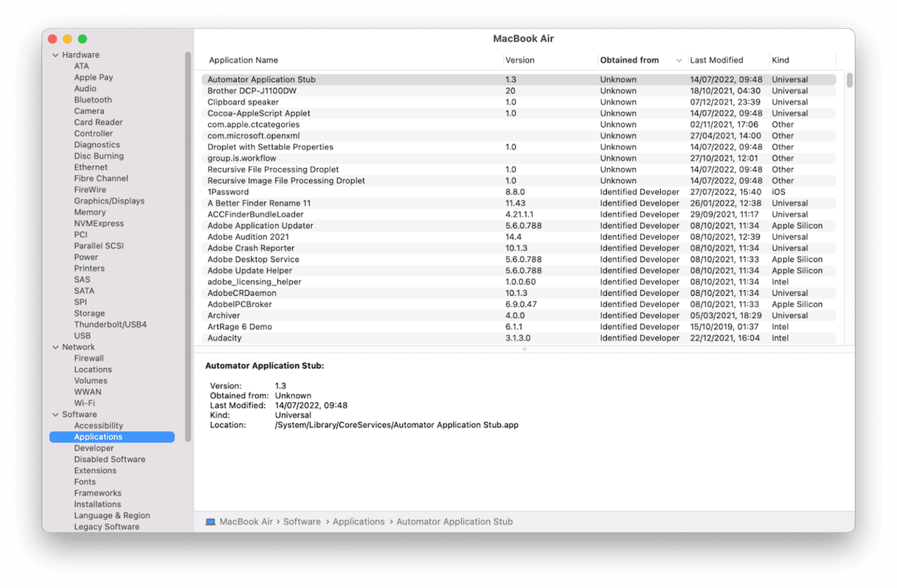897x588 pixels.
Task: Show the Audio hardware section
Action: click(85, 89)
